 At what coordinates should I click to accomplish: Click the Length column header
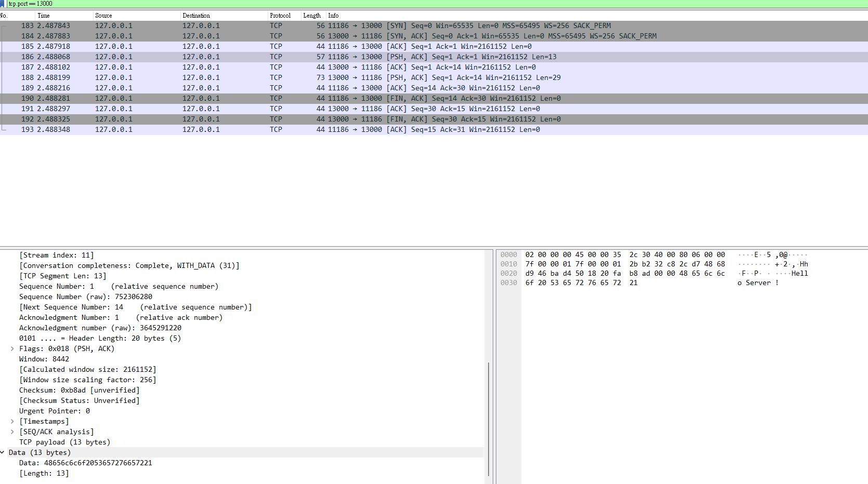click(312, 16)
